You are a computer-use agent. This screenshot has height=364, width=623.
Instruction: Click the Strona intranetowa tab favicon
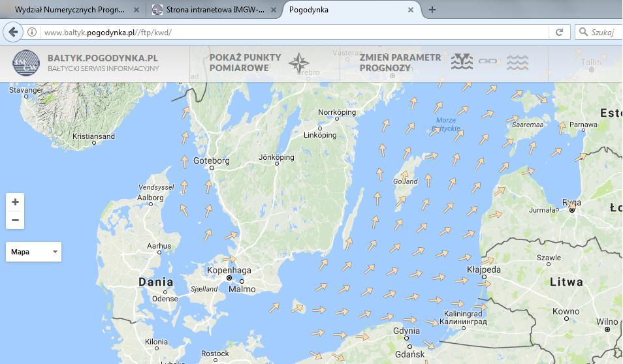pyautogui.click(x=157, y=10)
